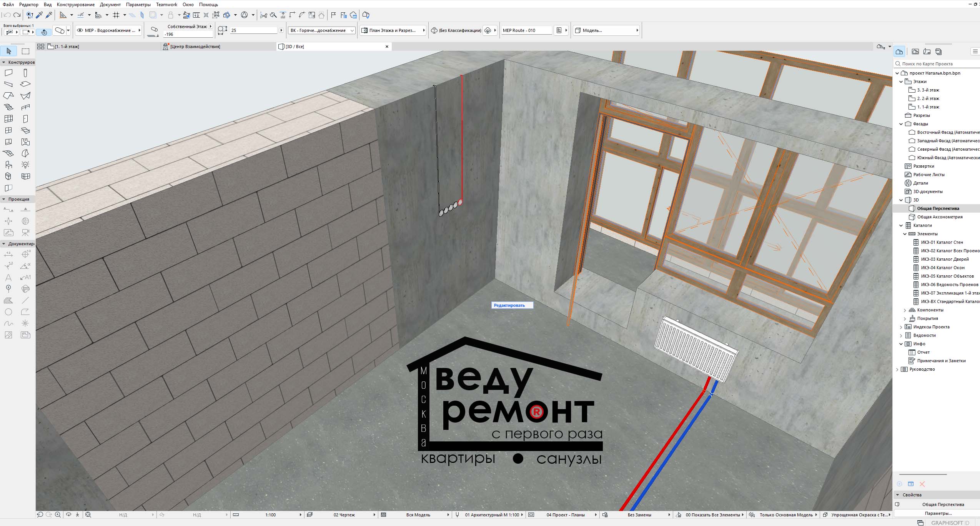
Task: Select the Mesh tool
Action: point(8,153)
